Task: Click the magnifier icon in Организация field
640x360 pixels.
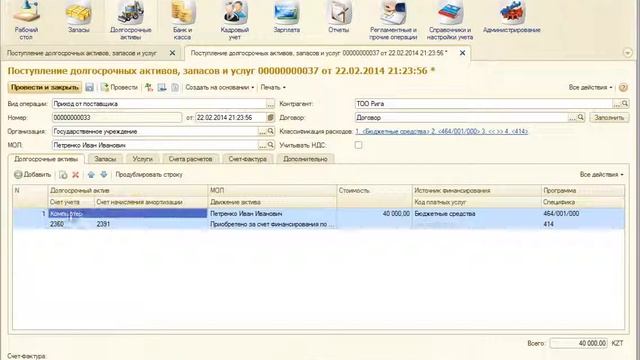Action: (270, 131)
